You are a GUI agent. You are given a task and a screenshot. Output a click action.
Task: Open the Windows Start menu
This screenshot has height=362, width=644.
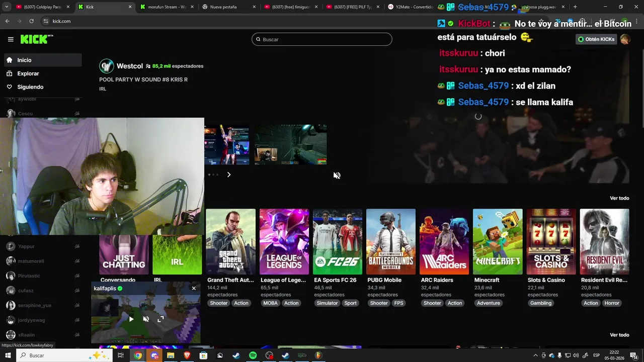(x=8, y=355)
